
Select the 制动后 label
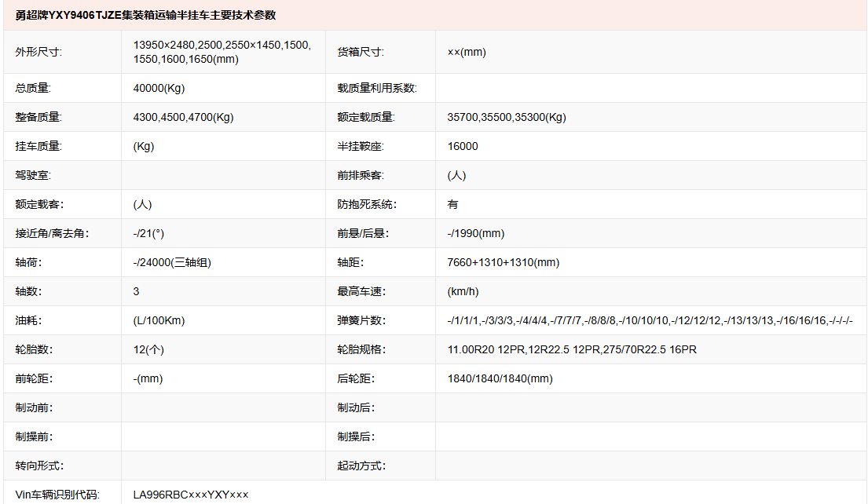(356, 407)
